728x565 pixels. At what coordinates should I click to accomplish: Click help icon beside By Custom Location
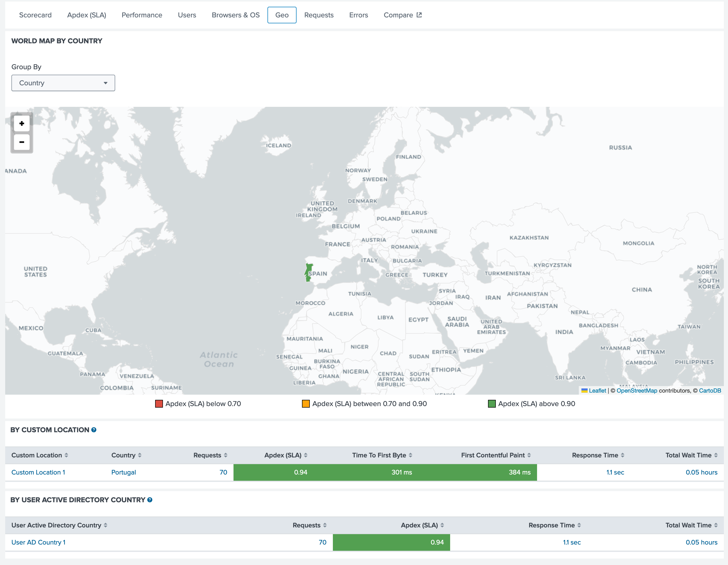pyautogui.click(x=94, y=430)
